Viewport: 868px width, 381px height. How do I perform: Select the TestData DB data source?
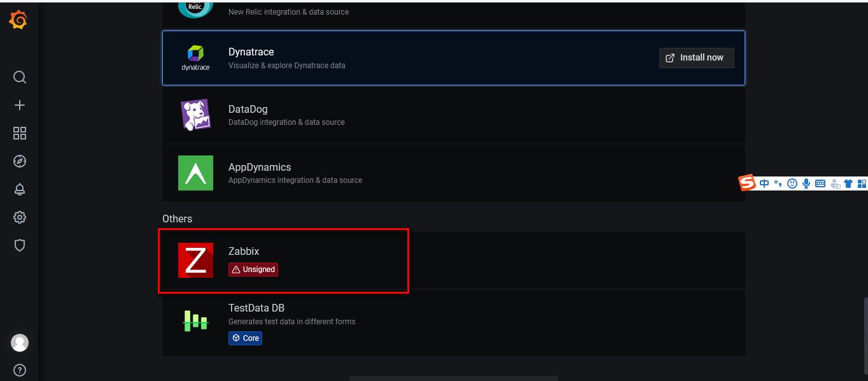453,323
